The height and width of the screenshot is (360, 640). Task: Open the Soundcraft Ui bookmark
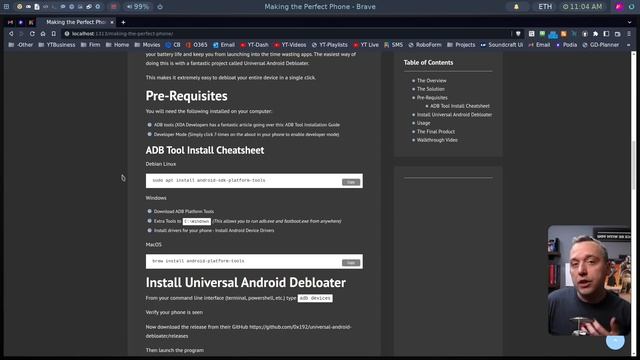tap(502, 45)
